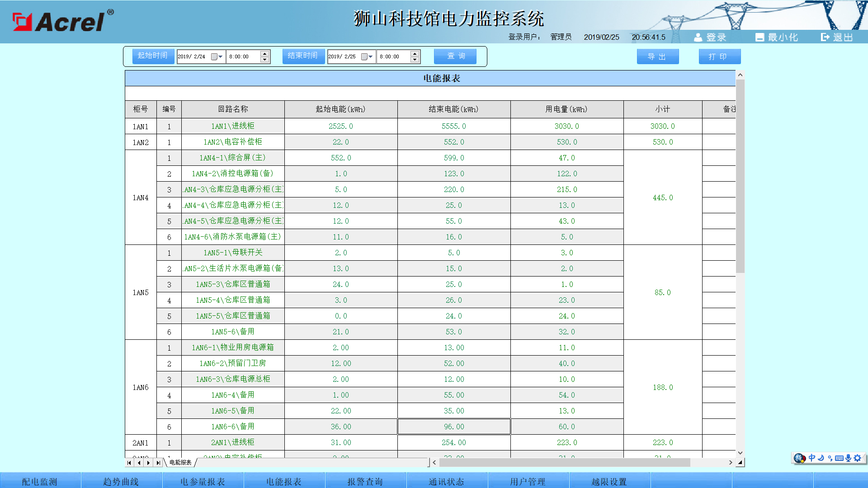
Task: Toggle the moon half-width mode icon
Action: tap(821, 458)
